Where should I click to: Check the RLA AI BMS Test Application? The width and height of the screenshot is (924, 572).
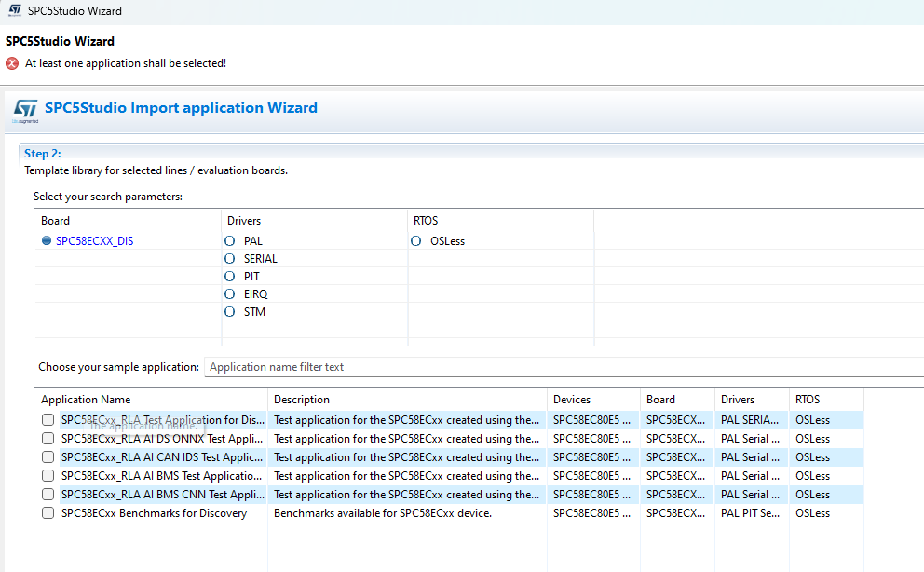(48, 476)
